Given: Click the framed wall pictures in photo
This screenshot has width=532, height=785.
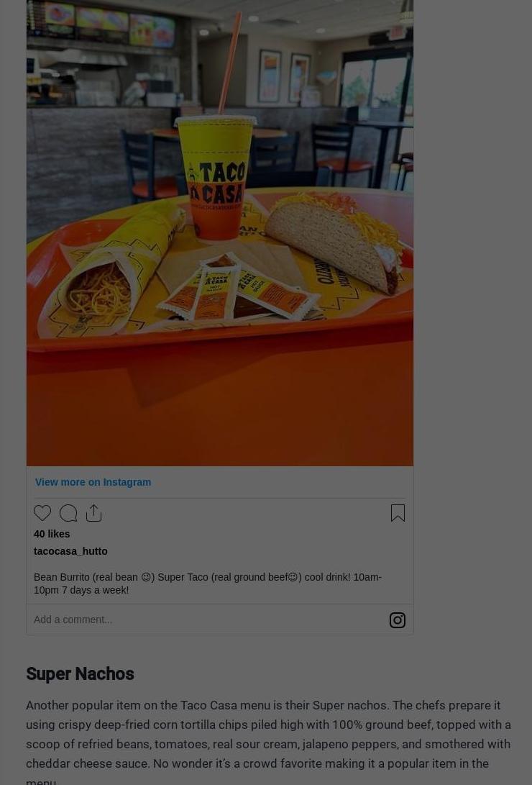Looking at the screenshot, I should pyautogui.click(x=284, y=76).
